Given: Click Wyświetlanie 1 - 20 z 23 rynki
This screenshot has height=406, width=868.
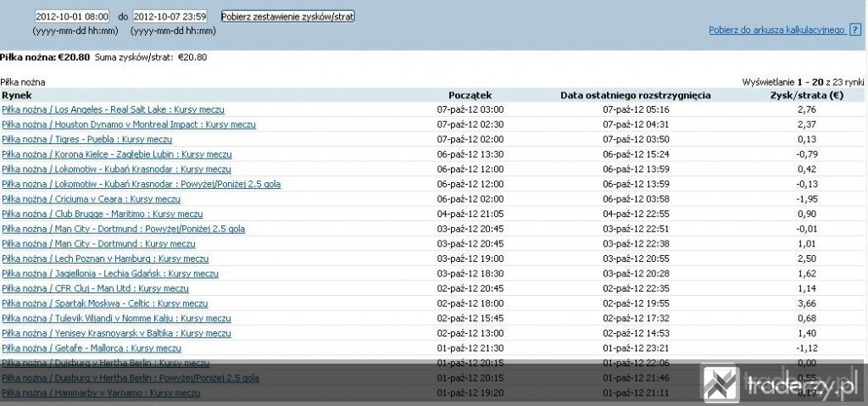Looking at the screenshot, I should [803, 82].
